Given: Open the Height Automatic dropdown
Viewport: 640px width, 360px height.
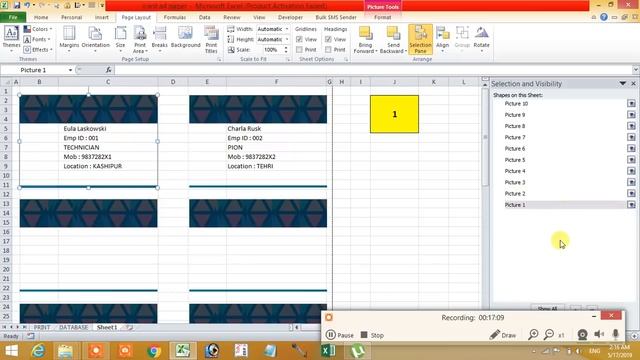Looking at the screenshot, I should pos(287,39).
